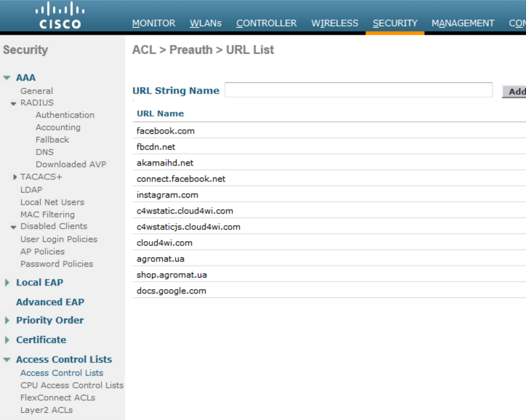Select the c4wstatic.cloud4wi.com URL row
526x420 pixels.
pyautogui.click(x=329, y=211)
